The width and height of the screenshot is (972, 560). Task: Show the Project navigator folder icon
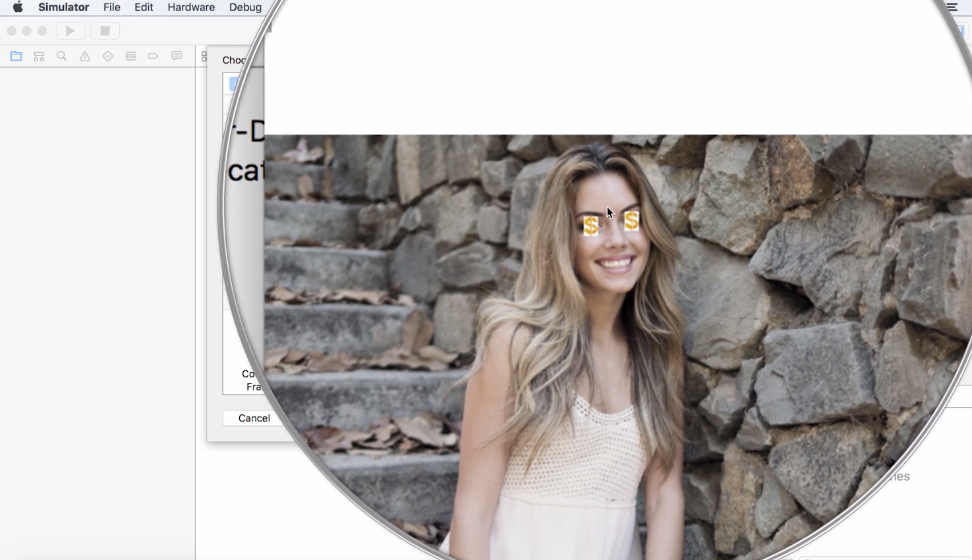tap(16, 57)
